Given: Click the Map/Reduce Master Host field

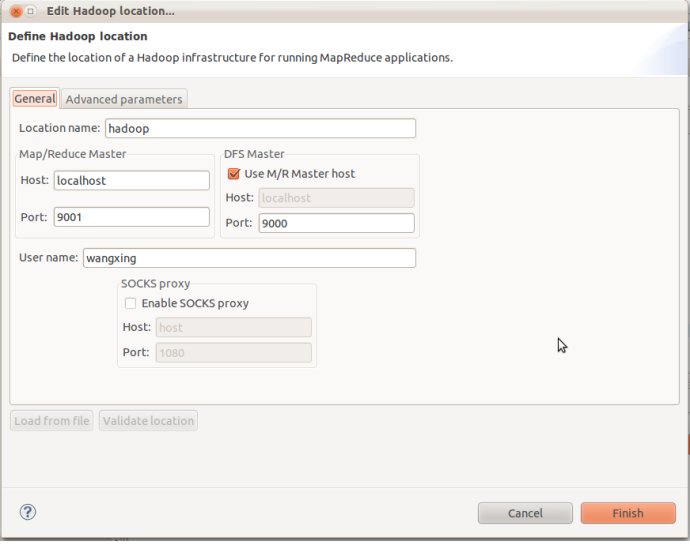Looking at the screenshot, I should 132,180.
